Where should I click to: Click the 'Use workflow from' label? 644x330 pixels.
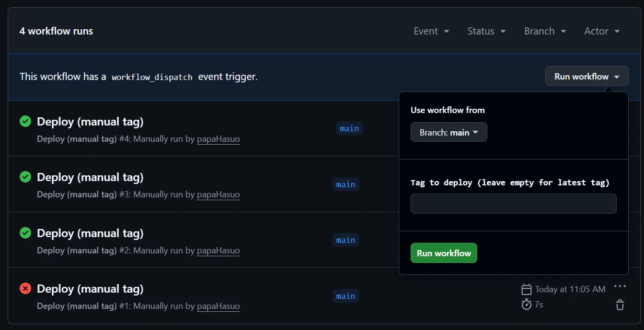(448, 110)
